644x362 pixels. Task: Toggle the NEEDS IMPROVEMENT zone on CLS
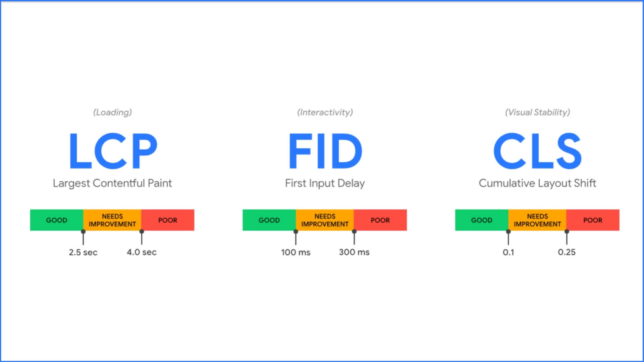tap(537, 220)
